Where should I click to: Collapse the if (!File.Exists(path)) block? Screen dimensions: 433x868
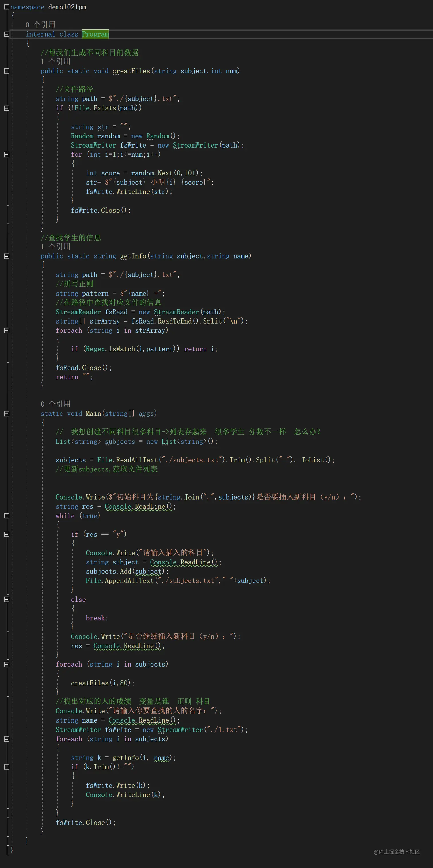click(6, 108)
